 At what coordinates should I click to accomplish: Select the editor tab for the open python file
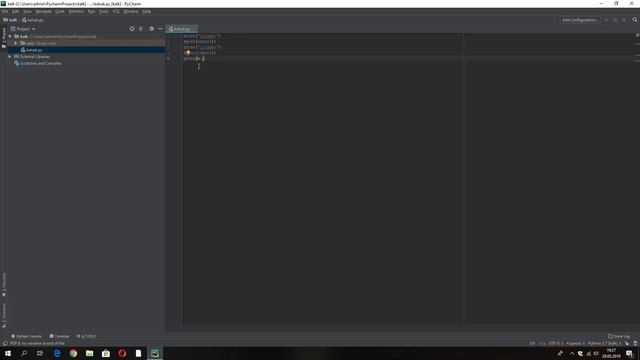tap(181, 29)
